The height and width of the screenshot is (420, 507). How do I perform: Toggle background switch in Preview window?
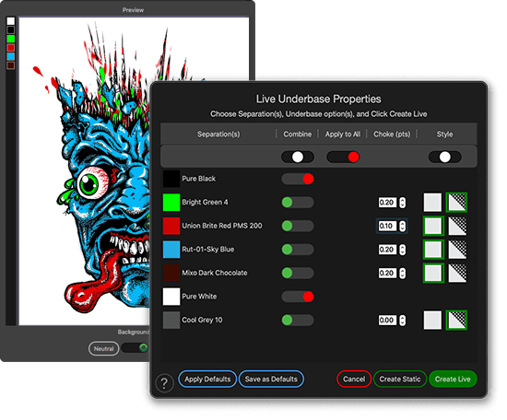pyautogui.click(x=136, y=348)
